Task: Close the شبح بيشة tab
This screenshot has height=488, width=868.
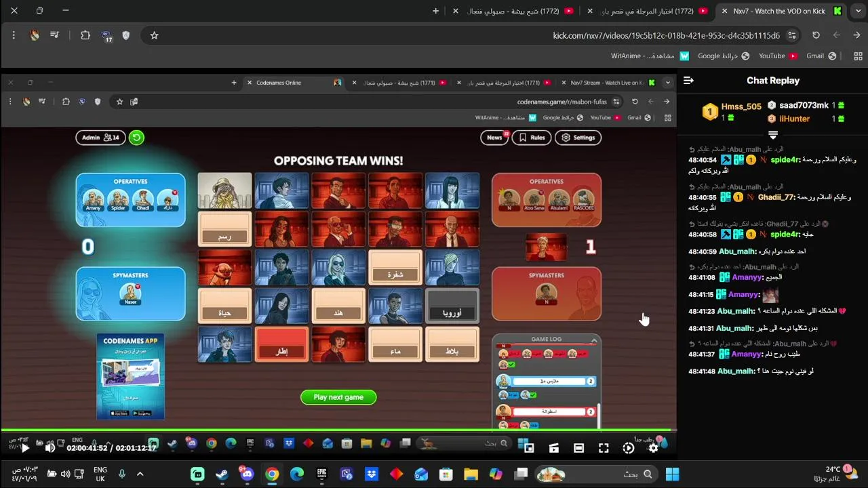Action: pyautogui.click(x=456, y=11)
